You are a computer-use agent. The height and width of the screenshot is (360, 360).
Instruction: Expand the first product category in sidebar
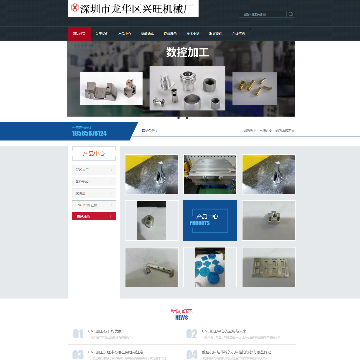pos(94,170)
